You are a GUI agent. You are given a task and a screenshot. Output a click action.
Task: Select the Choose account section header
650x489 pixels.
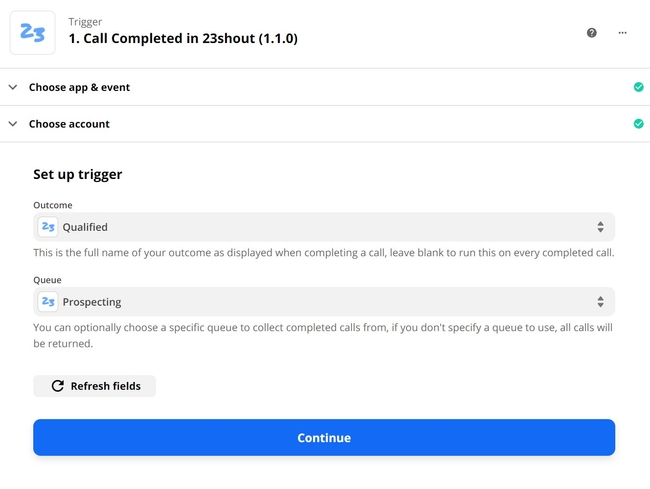(325, 123)
